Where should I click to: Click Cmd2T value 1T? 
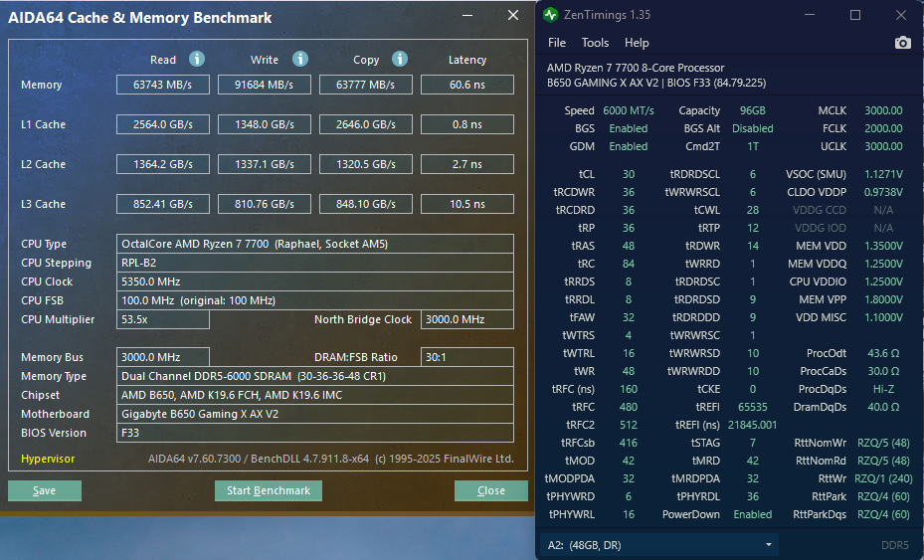point(753,146)
